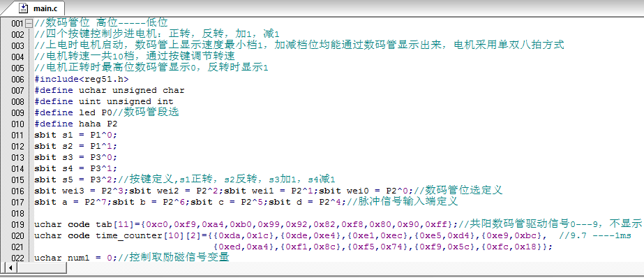Click the "//脉冲信号输入端定义" comment on line 017
644x278 pixels.
click(x=402, y=202)
